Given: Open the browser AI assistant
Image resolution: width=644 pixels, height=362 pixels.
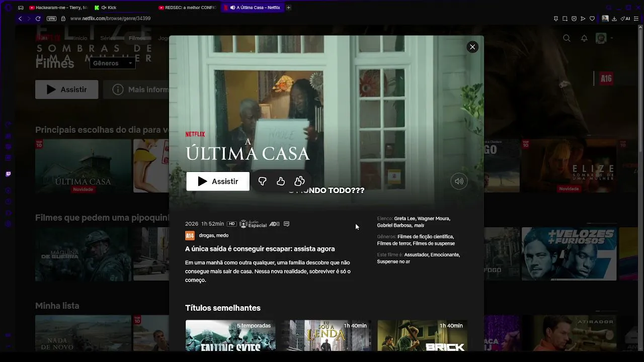Looking at the screenshot, I should pos(625,19).
